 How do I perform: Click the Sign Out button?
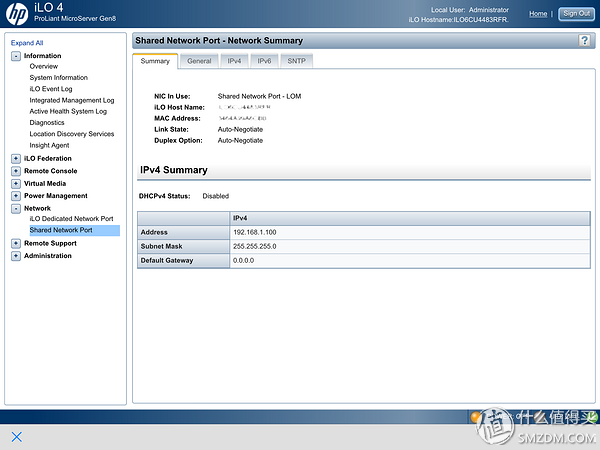(576, 14)
